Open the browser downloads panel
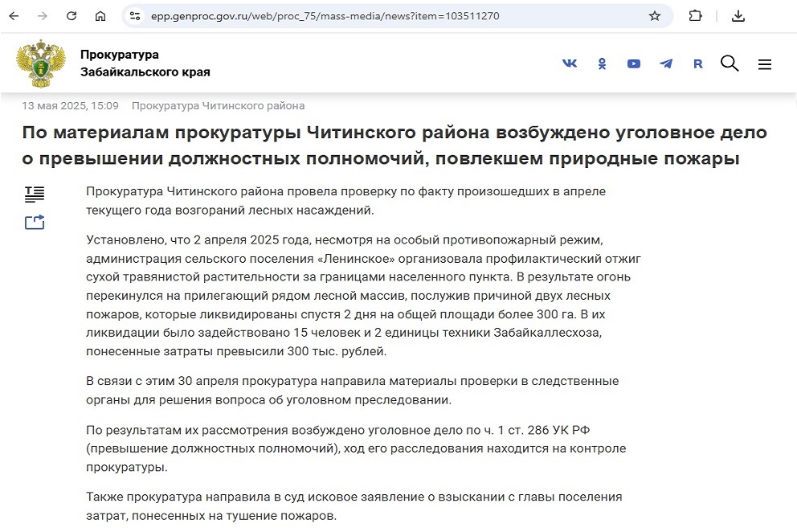 coord(738,16)
